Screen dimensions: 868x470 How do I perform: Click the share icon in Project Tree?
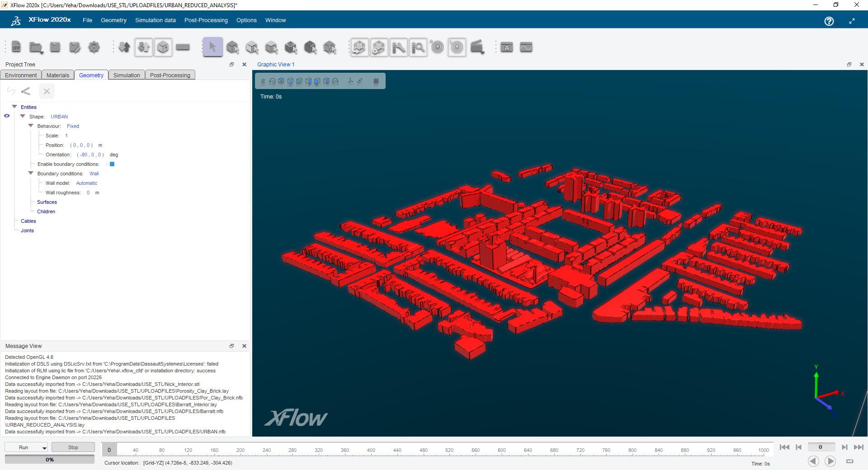tap(26, 91)
